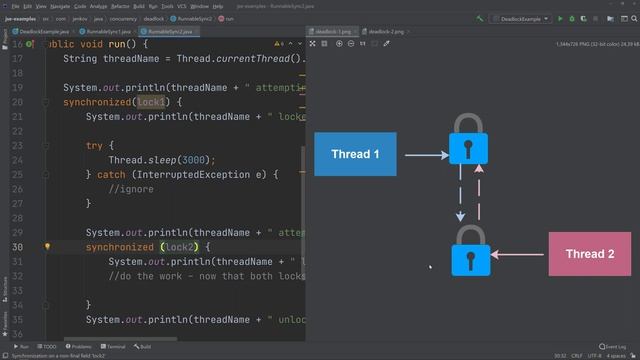Collapse the synchronized(lock1) block fold
The width and height of the screenshot is (640, 360).
point(46,102)
